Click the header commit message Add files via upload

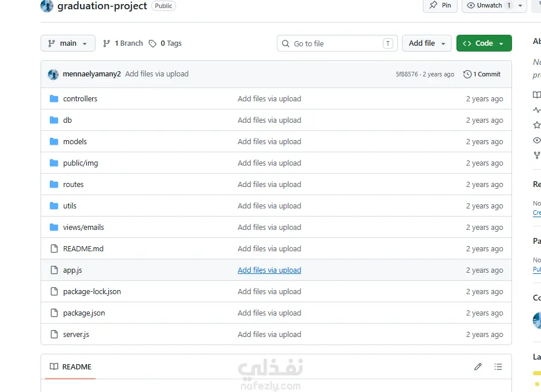point(156,74)
